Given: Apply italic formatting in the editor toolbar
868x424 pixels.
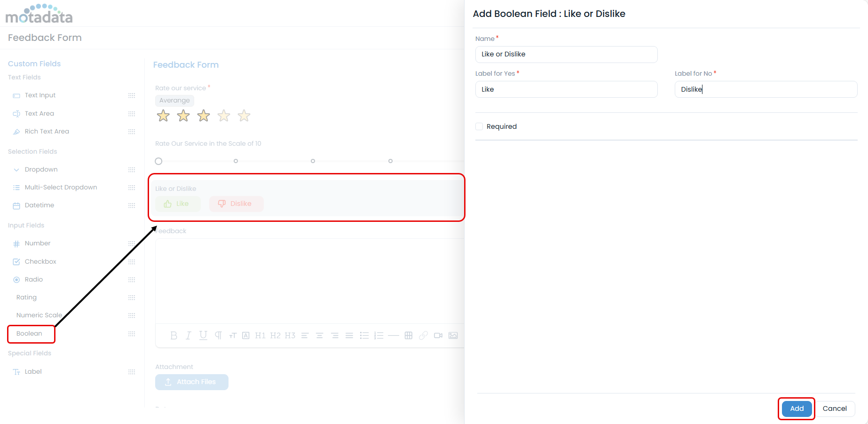Looking at the screenshot, I should coord(188,335).
